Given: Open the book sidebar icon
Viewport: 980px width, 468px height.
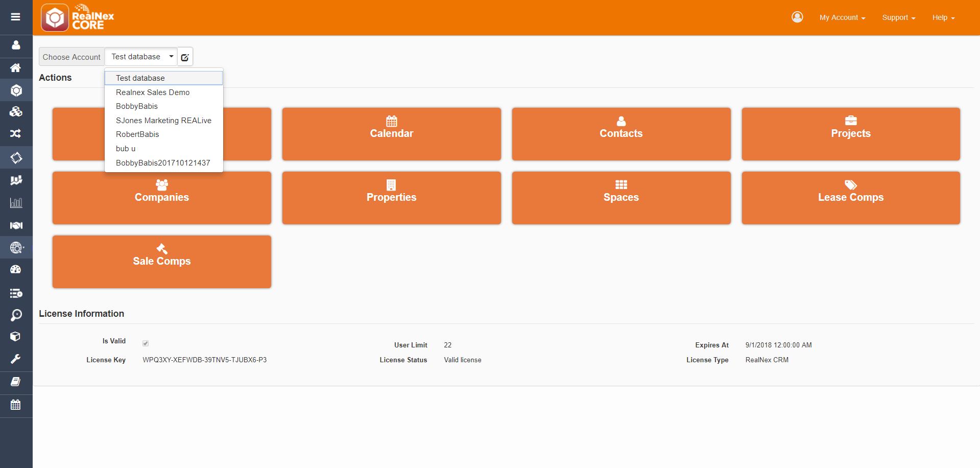Looking at the screenshot, I should click(x=16, y=382).
